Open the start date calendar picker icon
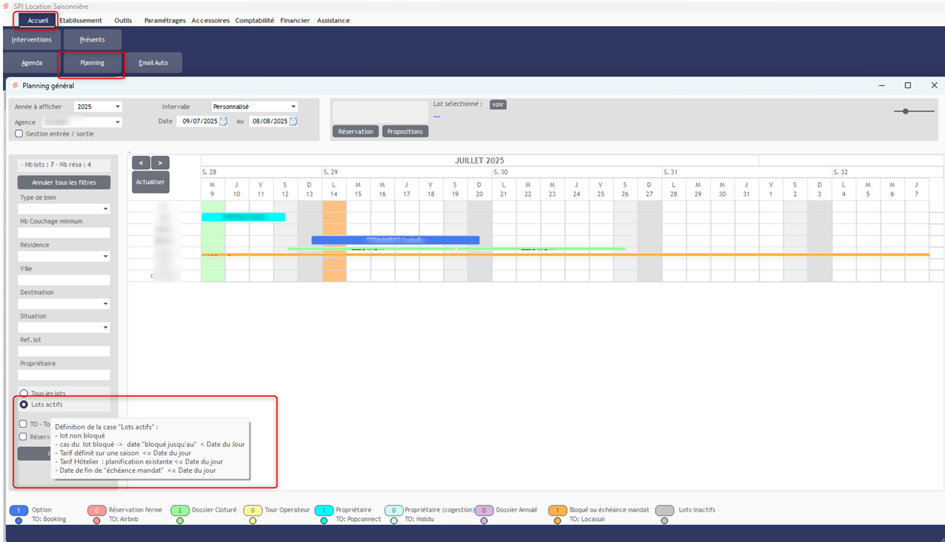Screen dimensions: 945x542 click(224, 122)
